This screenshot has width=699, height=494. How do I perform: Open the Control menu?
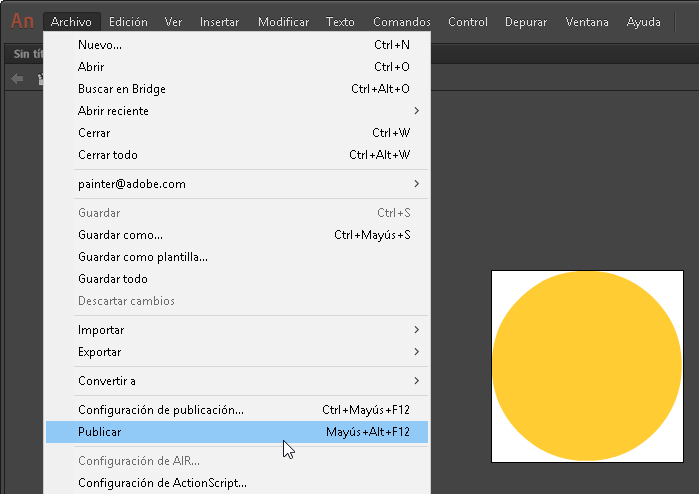468,22
